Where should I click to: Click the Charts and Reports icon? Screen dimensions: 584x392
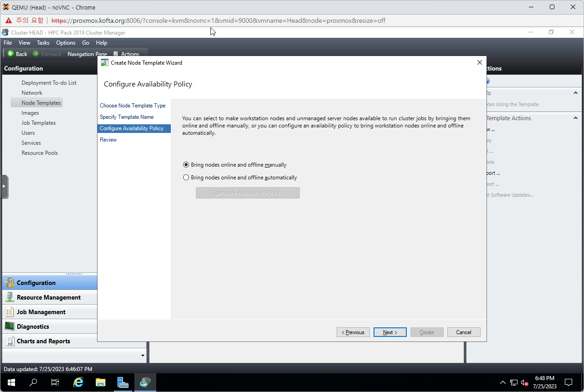click(x=9, y=341)
